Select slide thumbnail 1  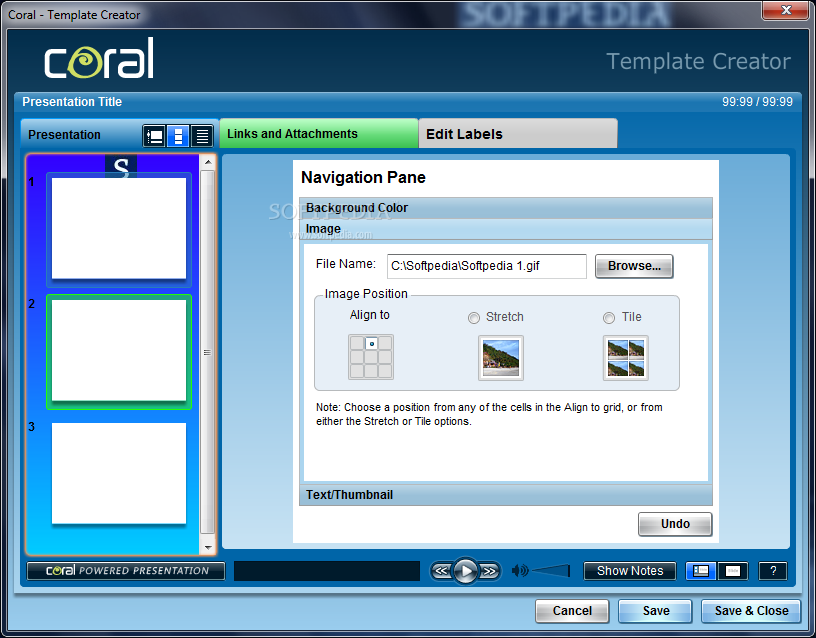click(x=119, y=228)
